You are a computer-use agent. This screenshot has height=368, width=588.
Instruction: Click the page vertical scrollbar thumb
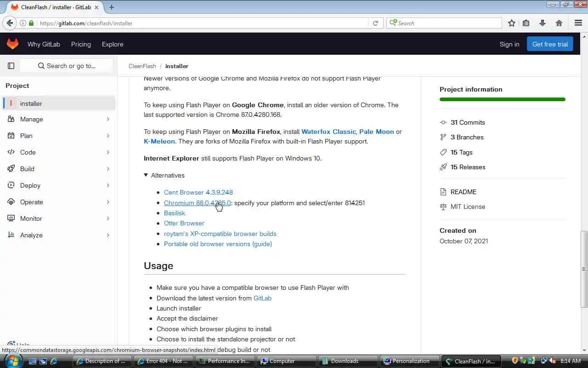[x=584, y=269]
